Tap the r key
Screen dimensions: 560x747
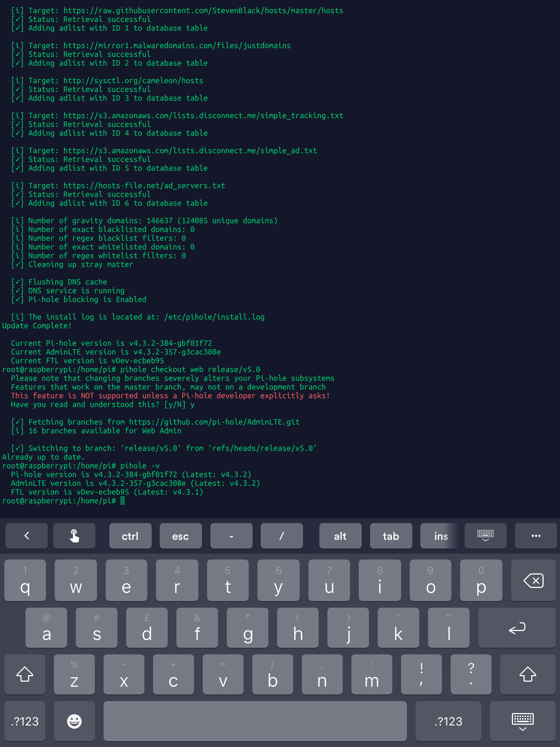[177, 580]
